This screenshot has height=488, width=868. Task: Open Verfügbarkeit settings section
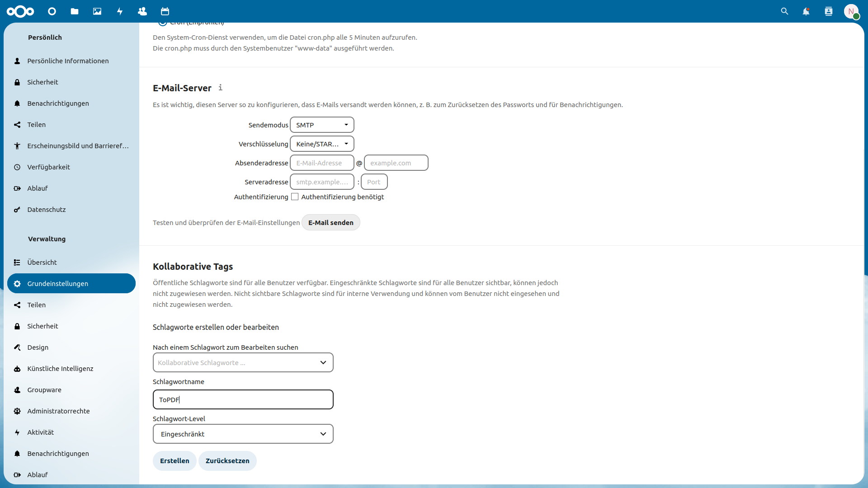pos(71,167)
